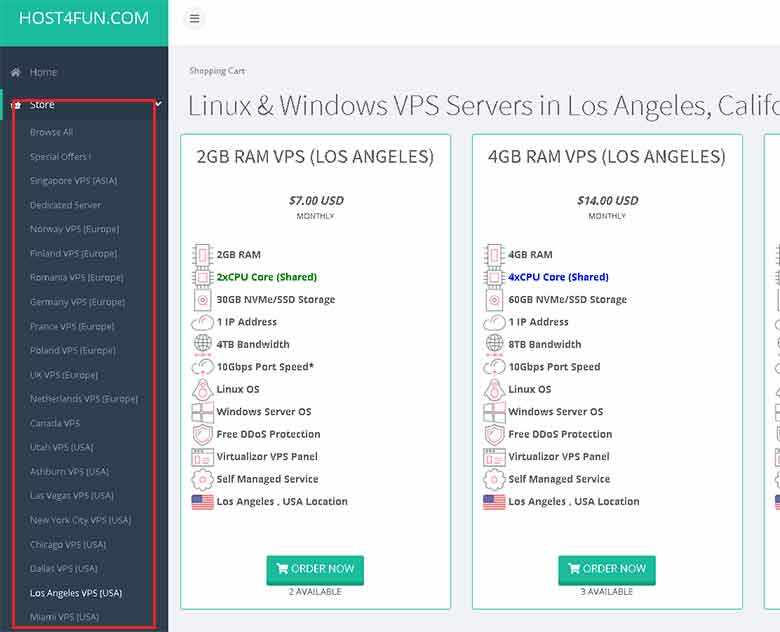Click Linux & Windows VPS Servers page heading
Image resolution: width=780 pixels, height=632 pixels.
484,106
